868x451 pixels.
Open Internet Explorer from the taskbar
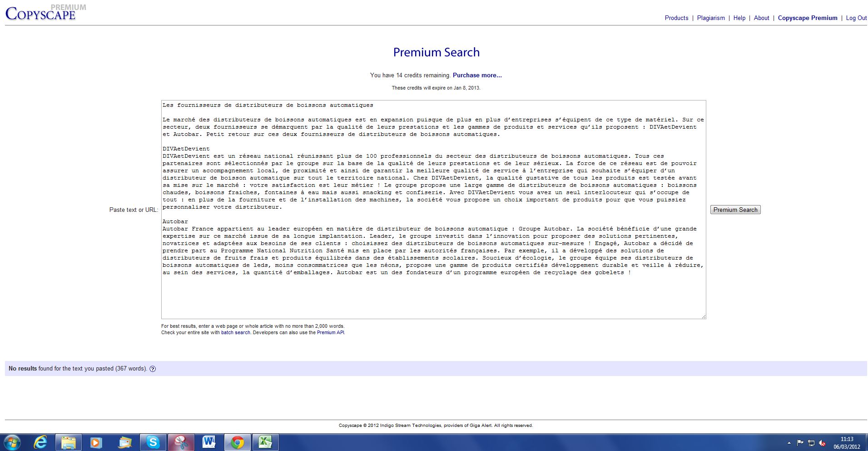[x=40, y=442]
